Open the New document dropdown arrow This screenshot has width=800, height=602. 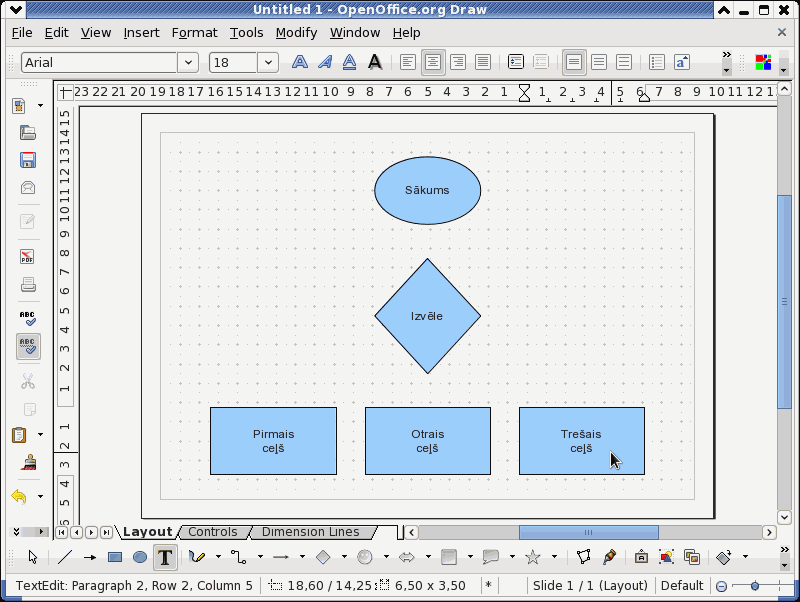point(40,106)
